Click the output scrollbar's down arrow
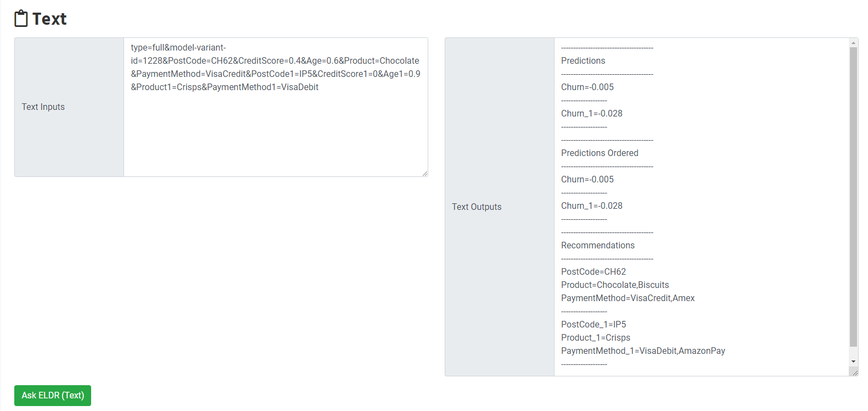This screenshot has height=411, width=868. pos(853,361)
